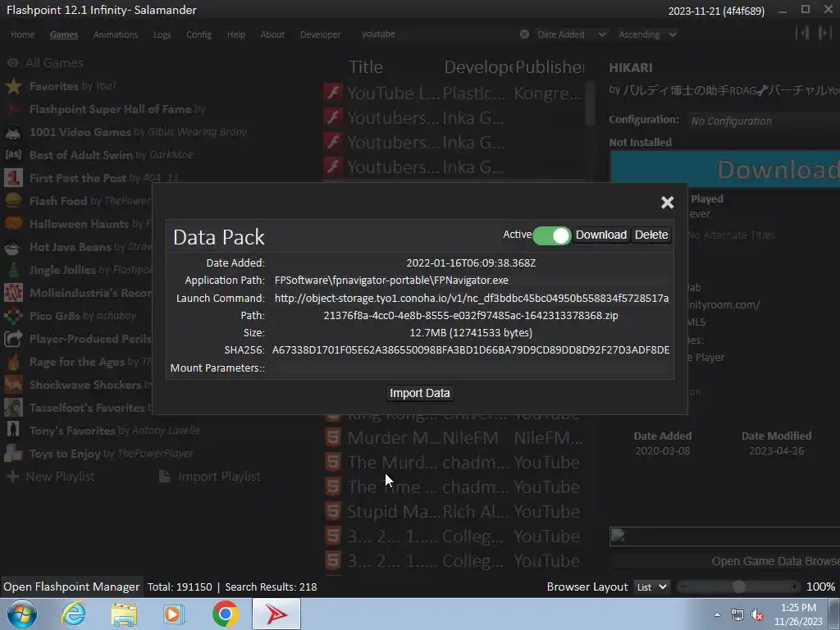Open the About tab

[272, 34]
